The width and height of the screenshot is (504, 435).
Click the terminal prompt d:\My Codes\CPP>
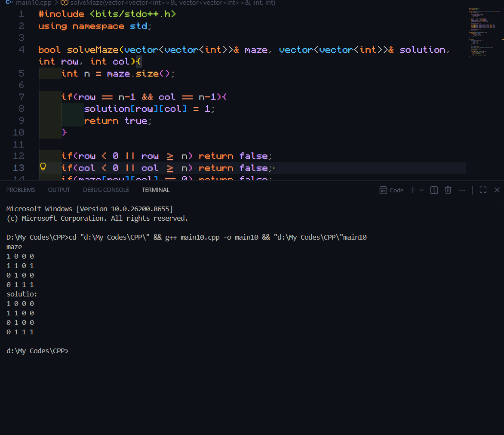pos(37,351)
